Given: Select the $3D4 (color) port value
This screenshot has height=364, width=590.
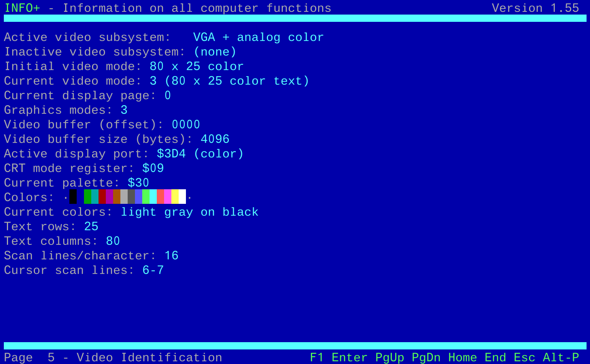Looking at the screenshot, I should 200,154.
